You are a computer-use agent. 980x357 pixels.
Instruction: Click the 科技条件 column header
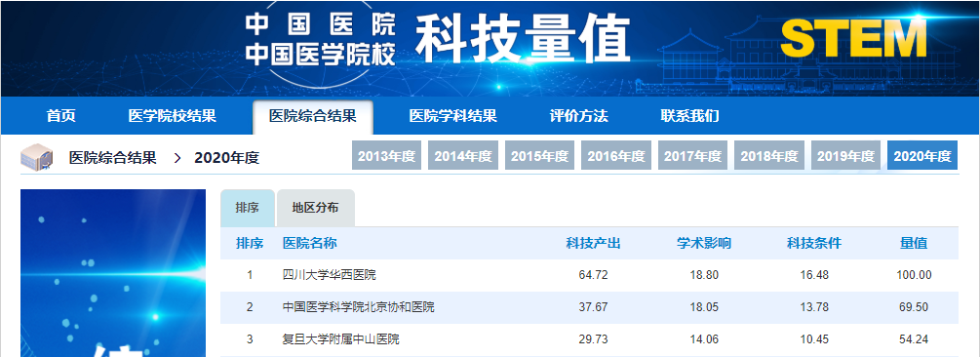814,243
